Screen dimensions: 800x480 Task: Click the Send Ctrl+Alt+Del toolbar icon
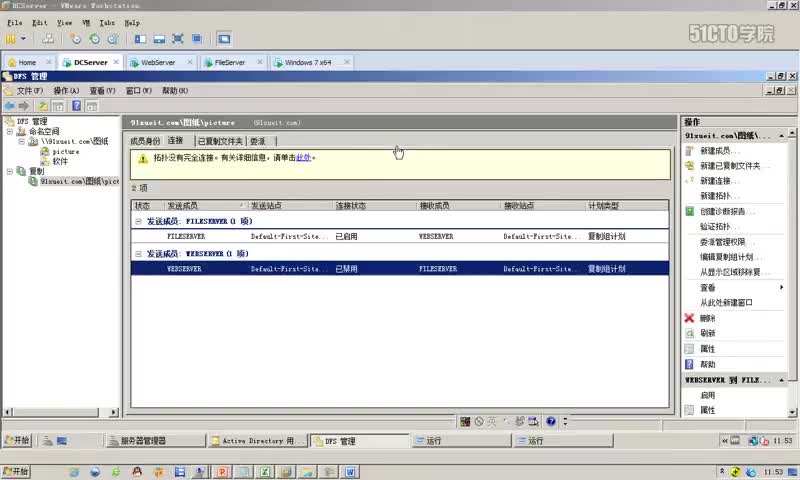(x=48, y=39)
